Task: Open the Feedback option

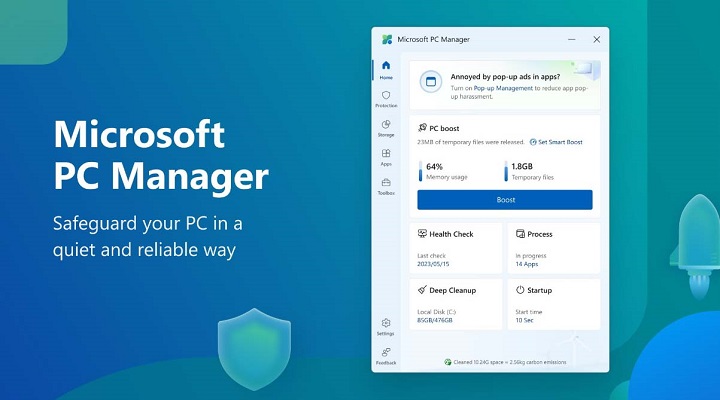Action: 386,355
